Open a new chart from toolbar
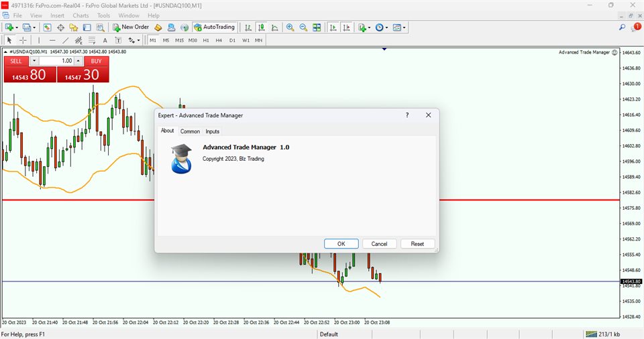Viewport: 644px width, 339px height. click(x=9, y=27)
